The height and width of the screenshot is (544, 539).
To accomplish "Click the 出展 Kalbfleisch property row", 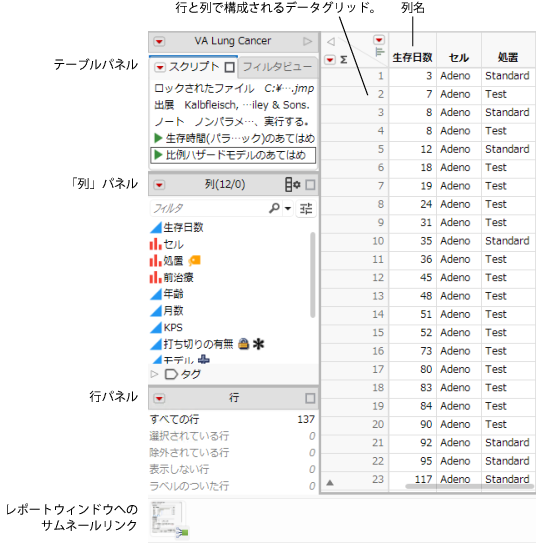I will point(232,105).
